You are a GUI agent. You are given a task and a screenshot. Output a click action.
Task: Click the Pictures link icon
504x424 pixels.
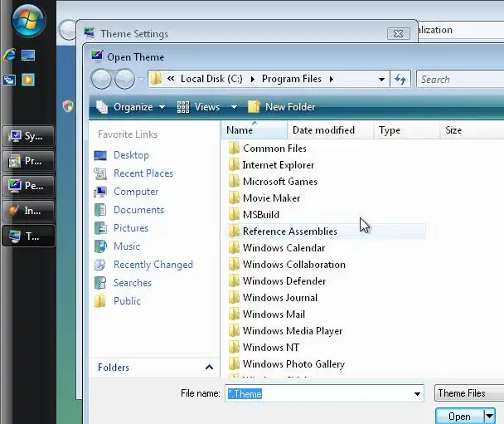[x=100, y=228]
